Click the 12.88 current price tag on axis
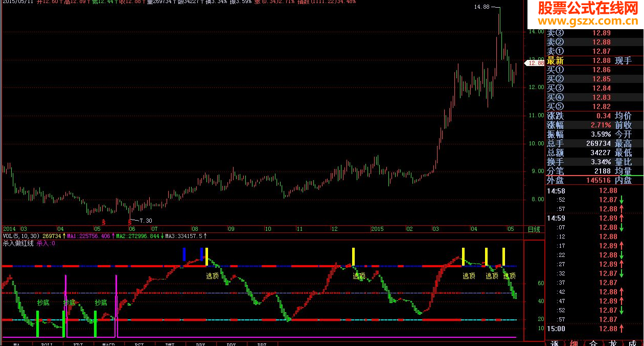The width and height of the screenshot is (644, 346). tap(536, 63)
